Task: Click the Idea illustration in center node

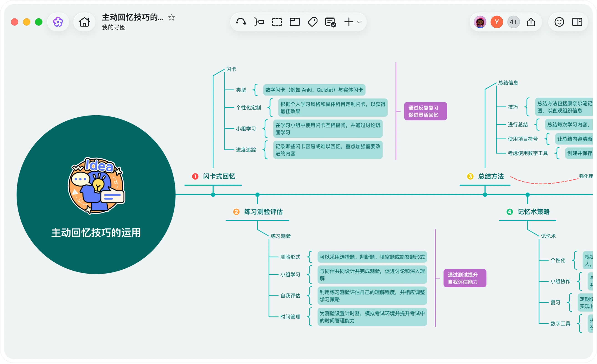Action: click(96, 186)
